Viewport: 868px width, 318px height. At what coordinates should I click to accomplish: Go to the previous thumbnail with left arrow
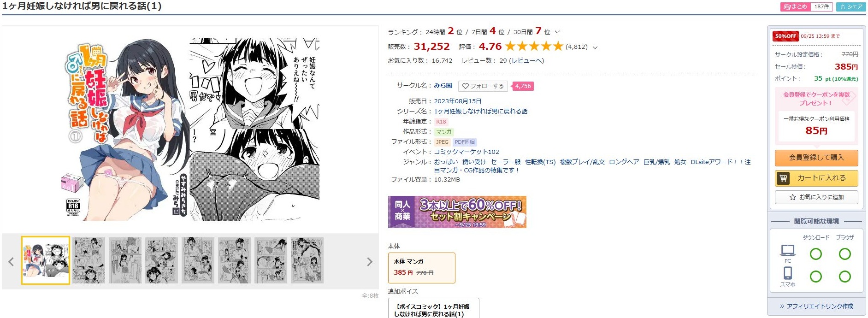pos(11,262)
